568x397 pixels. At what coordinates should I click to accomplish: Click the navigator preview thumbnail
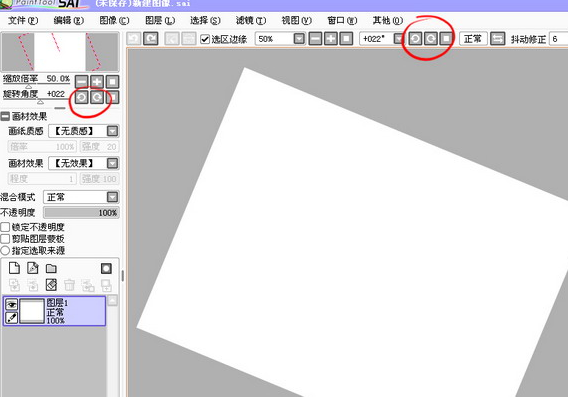tap(60, 52)
